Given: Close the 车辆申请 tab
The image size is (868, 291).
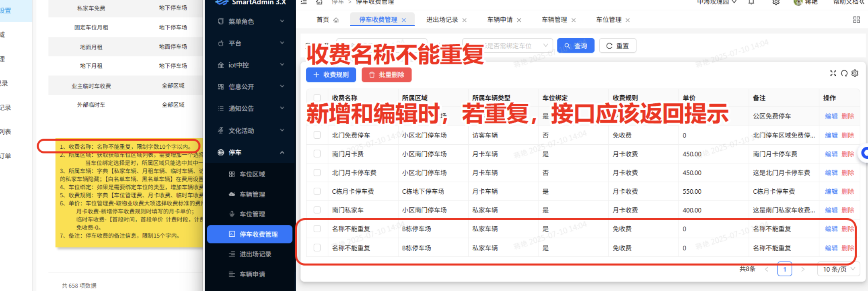Looking at the screenshot, I should click(519, 20).
